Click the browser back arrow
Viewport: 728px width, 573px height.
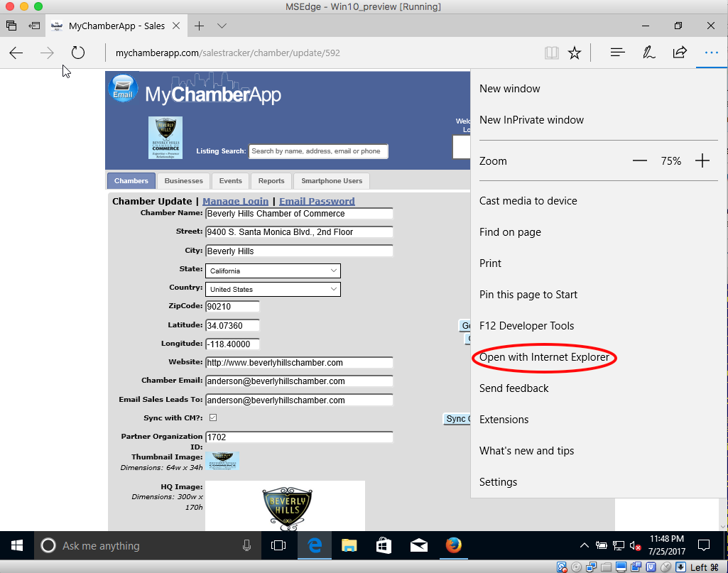pos(16,53)
